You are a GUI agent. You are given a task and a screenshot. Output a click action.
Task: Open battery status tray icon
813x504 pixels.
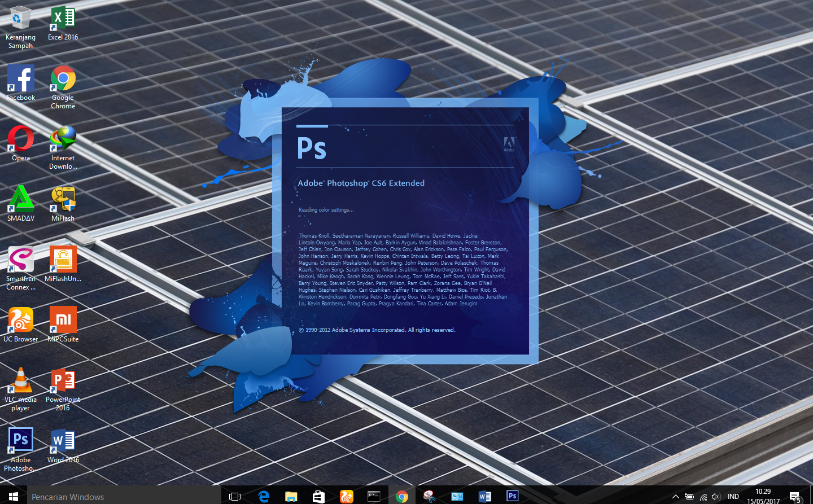(x=689, y=497)
